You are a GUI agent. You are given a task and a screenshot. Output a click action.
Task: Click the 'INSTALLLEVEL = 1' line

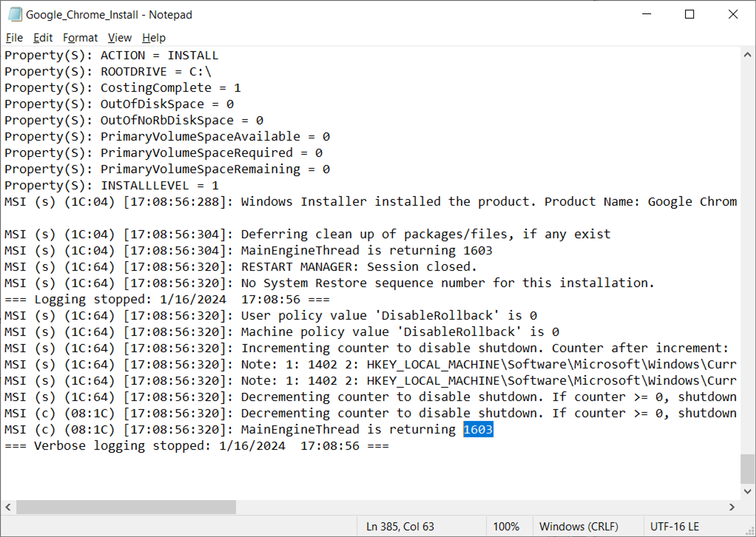tap(111, 185)
